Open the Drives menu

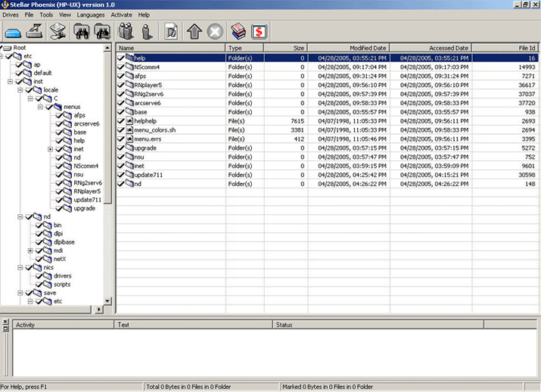coord(11,15)
